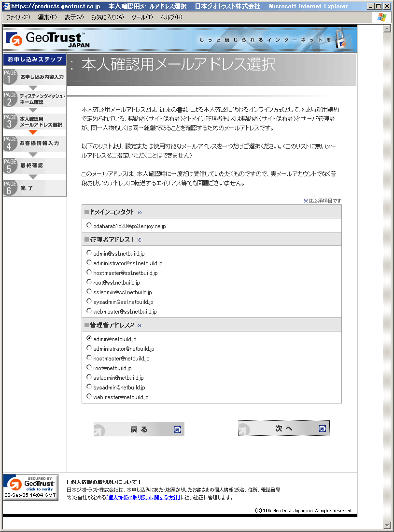394x532 pixels.
Task: Click the padlock icon in the header banner
Action: (340, 39)
